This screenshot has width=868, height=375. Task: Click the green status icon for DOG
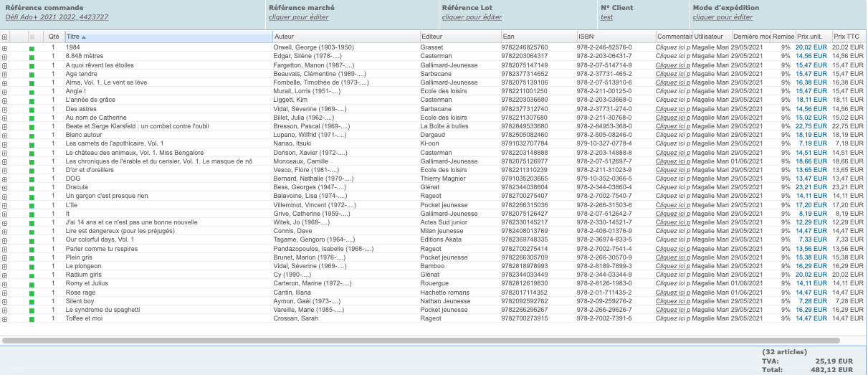(32, 179)
